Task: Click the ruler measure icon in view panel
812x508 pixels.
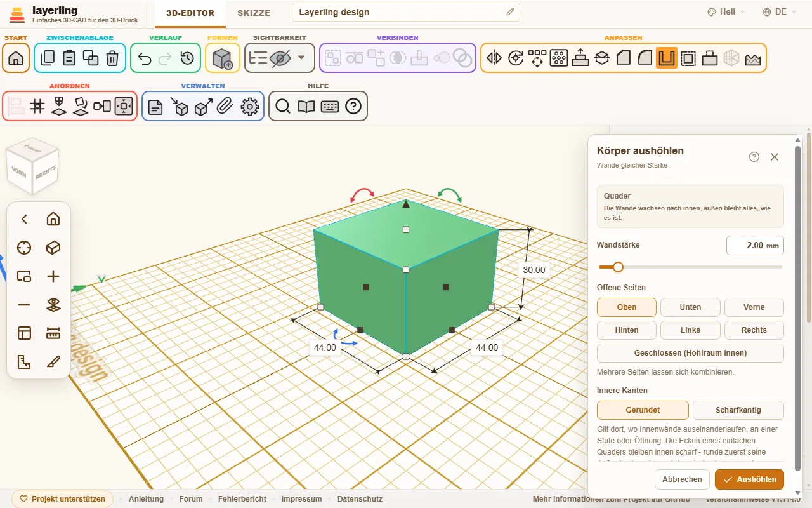Action: tap(53, 333)
